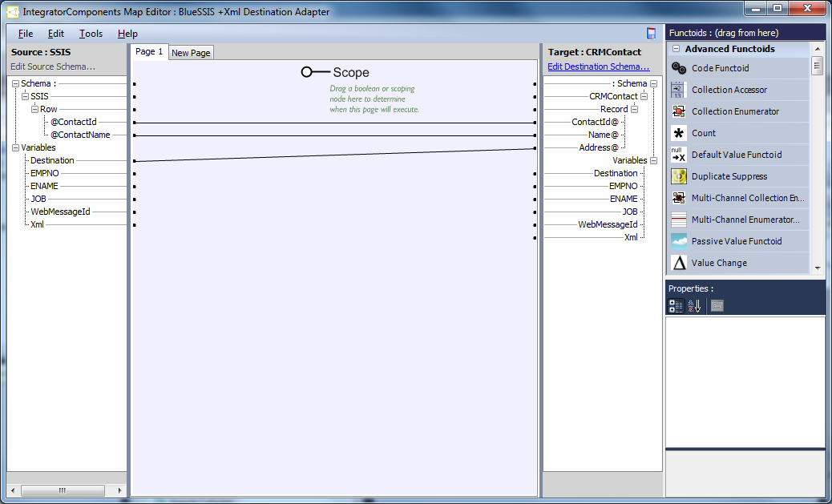Click the Categorized view icon in Properties

(676, 306)
